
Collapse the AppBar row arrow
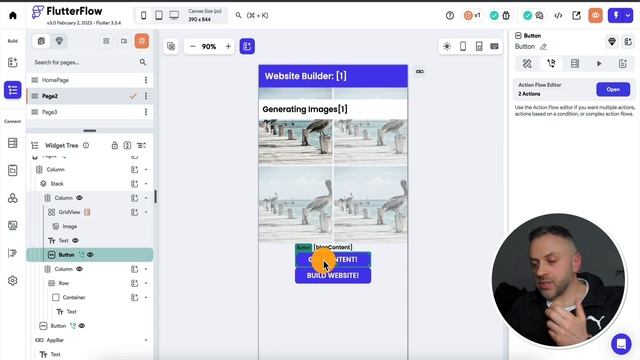(x=146, y=340)
